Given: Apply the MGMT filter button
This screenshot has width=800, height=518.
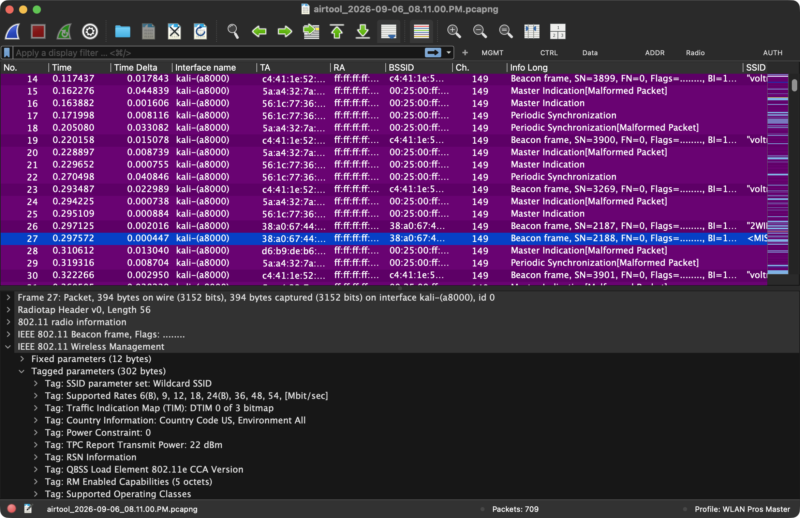Looking at the screenshot, I should coord(492,53).
